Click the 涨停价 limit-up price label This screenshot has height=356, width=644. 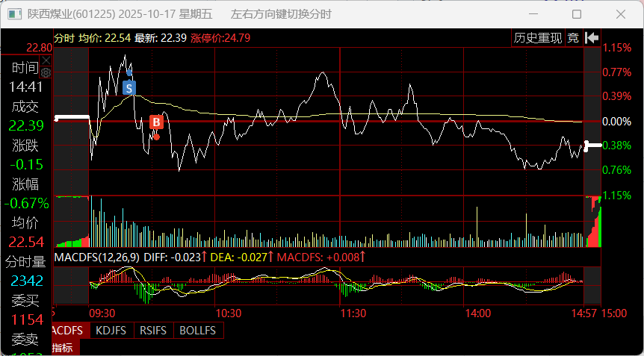221,37
